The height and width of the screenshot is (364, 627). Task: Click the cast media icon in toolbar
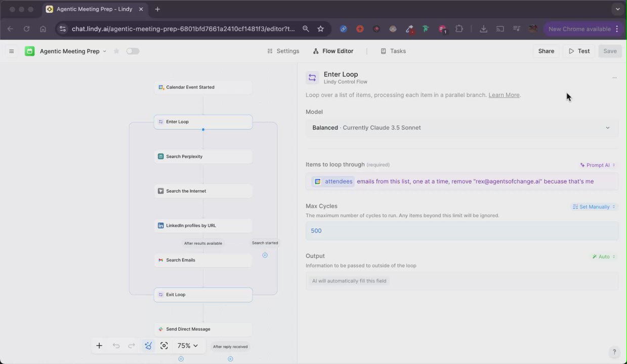click(x=500, y=29)
